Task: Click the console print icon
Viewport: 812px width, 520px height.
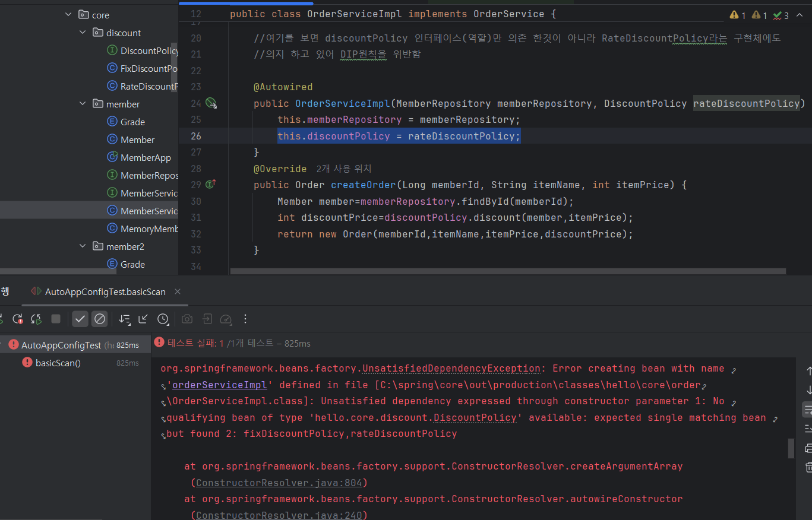Action: [808, 448]
